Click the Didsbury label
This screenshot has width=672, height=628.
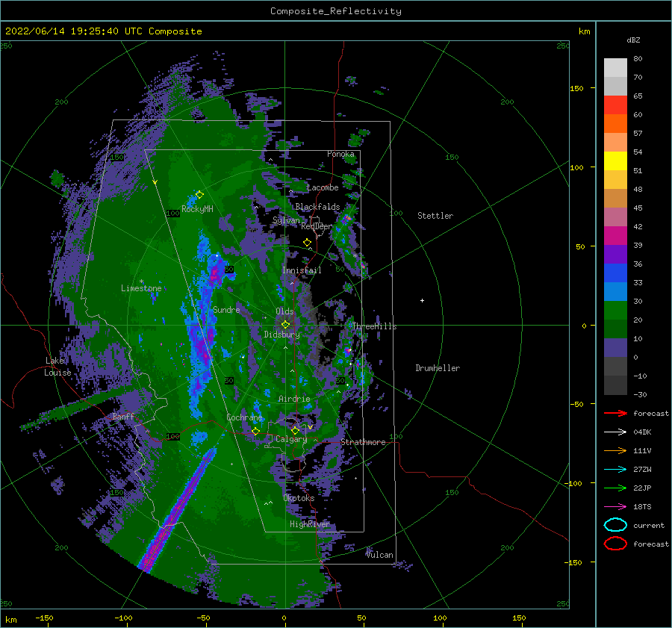281,335
